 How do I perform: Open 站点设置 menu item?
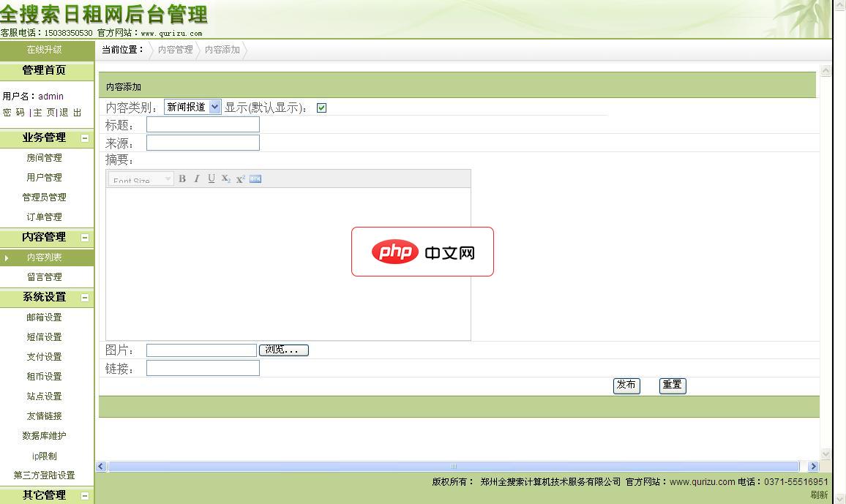click(x=44, y=396)
